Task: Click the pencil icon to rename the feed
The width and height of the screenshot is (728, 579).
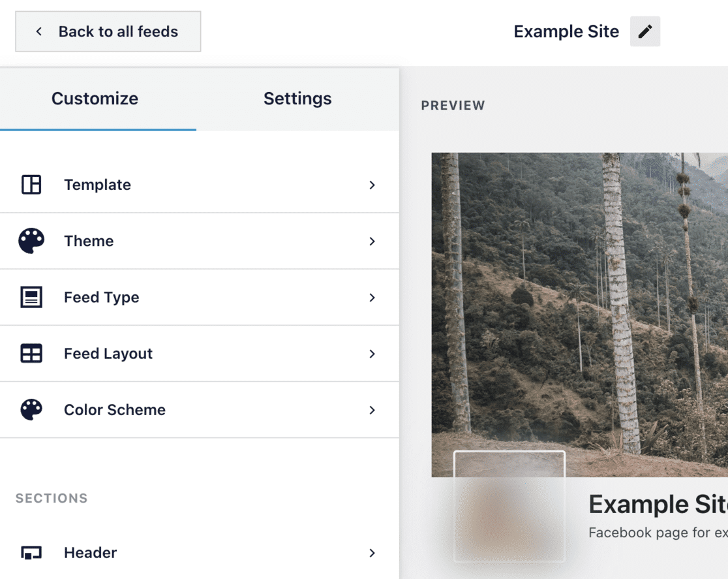Action: [645, 31]
